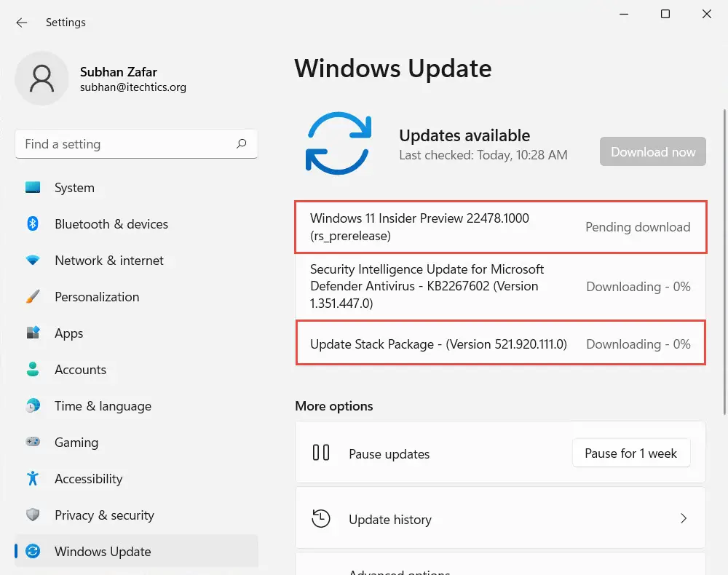Click the Updates available heading

click(464, 135)
